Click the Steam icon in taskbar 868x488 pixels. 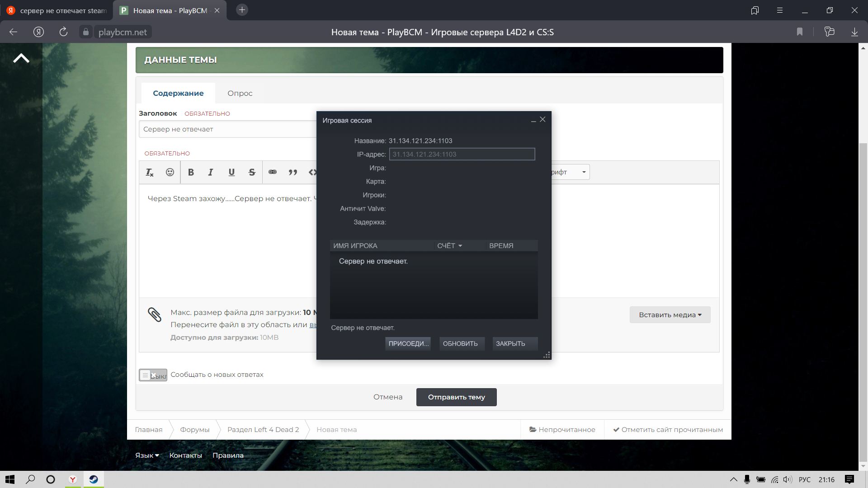coord(94,479)
